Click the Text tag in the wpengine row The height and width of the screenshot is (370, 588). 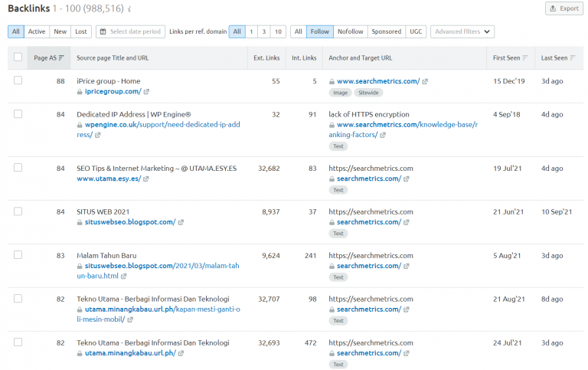(x=338, y=146)
